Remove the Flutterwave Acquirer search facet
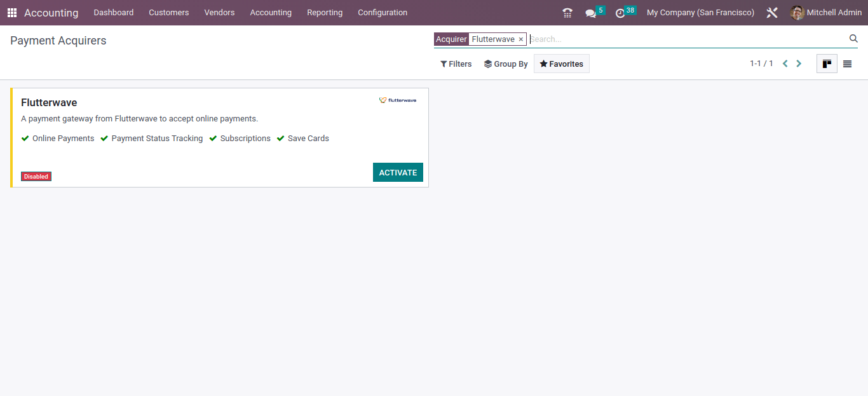The height and width of the screenshot is (396, 868). (x=521, y=39)
